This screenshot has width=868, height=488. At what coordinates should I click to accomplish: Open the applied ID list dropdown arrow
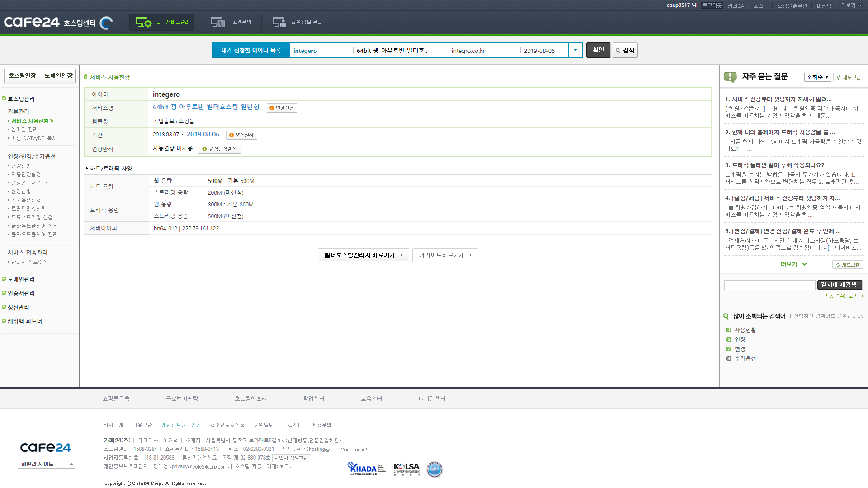pos(576,50)
